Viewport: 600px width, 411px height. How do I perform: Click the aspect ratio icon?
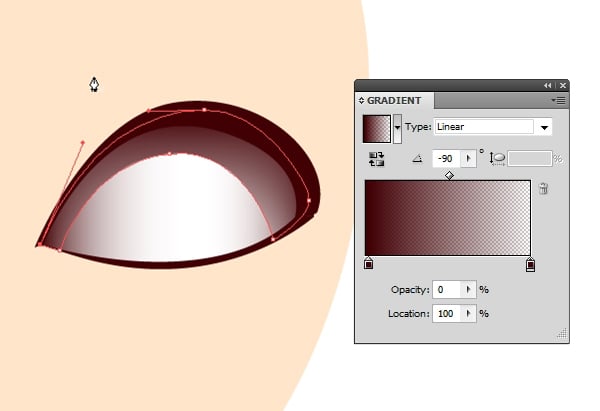click(496, 159)
